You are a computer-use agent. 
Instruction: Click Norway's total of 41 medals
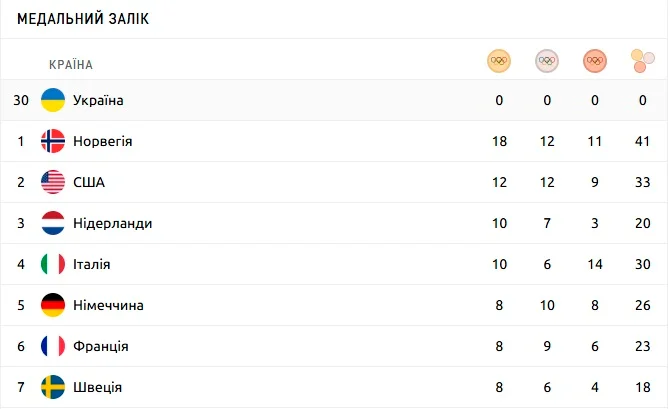[x=642, y=141]
